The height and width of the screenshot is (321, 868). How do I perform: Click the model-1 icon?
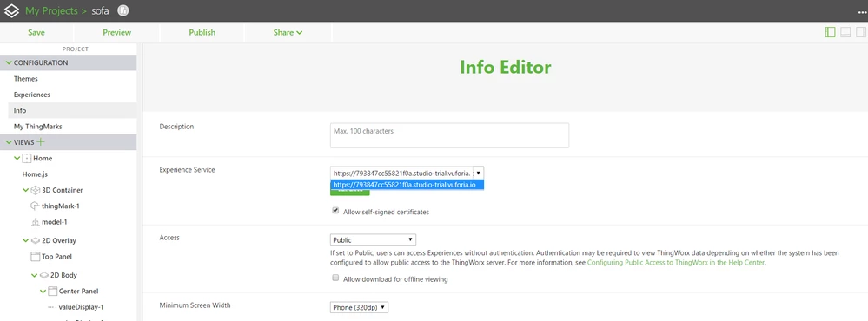coord(36,222)
